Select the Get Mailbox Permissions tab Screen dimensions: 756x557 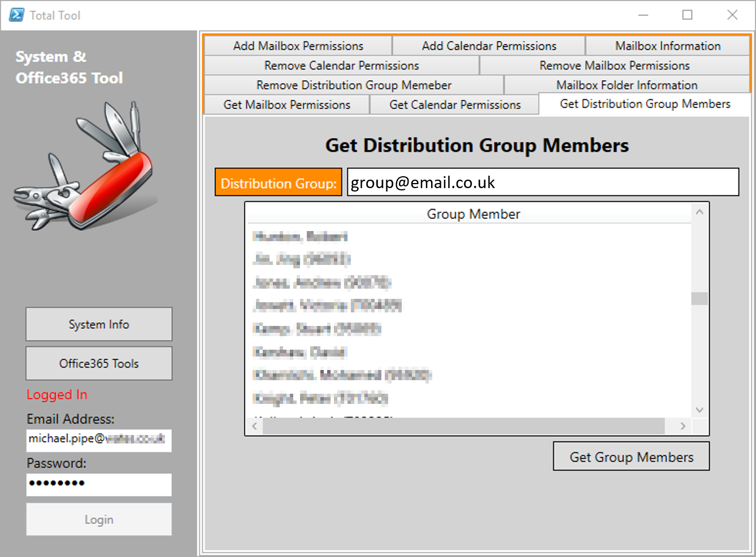coord(286,105)
